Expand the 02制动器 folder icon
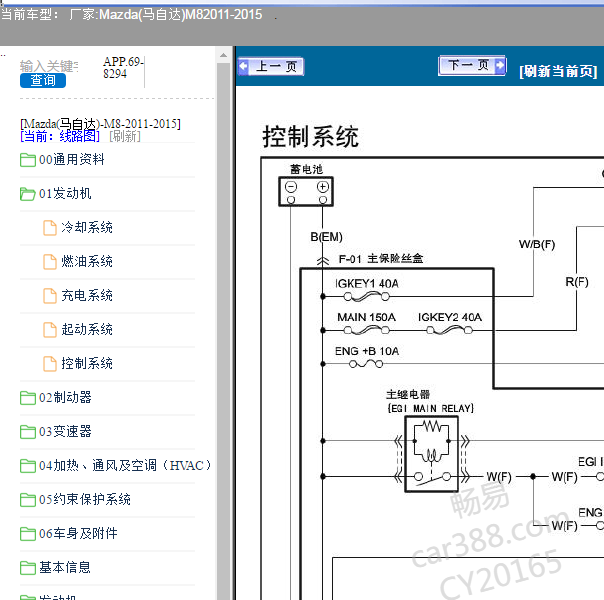 click(x=28, y=397)
